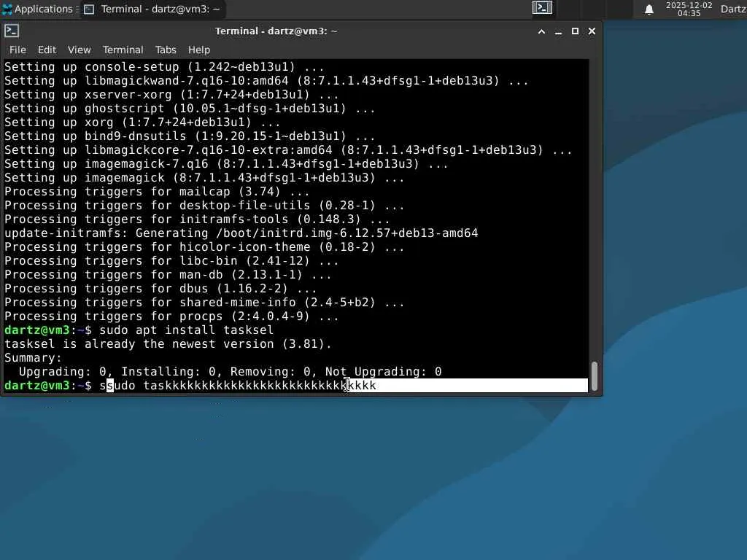Screen dimensions: 747x560
Task: Click 'Processing triggers for desktop-file-utils' line
Action: click(204, 205)
